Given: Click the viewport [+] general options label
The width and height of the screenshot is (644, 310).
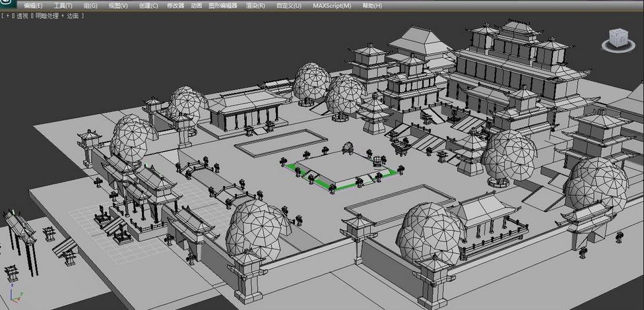Looking at the screenshot, I should tap(7, 15).
